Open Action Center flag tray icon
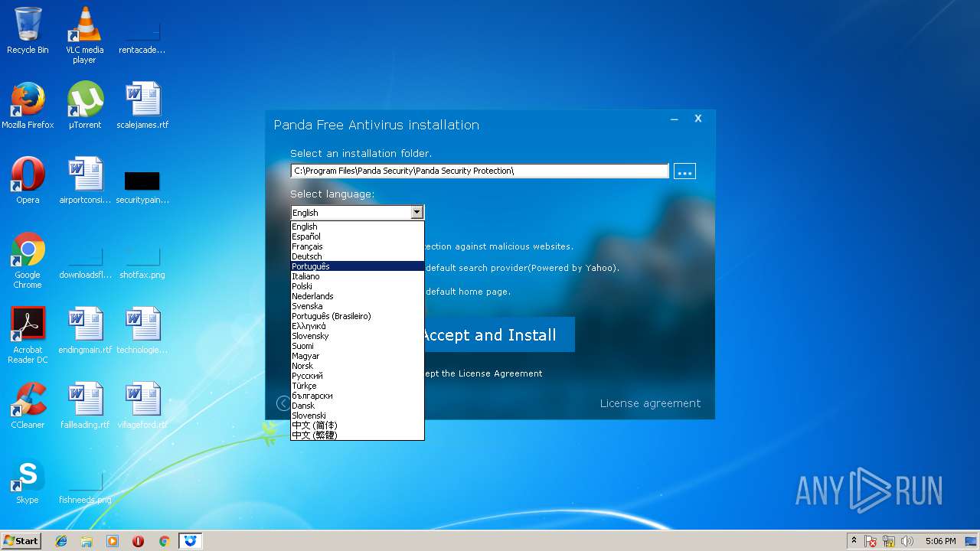The height and width of the screenshot is (551, 980). coord(871,541)
